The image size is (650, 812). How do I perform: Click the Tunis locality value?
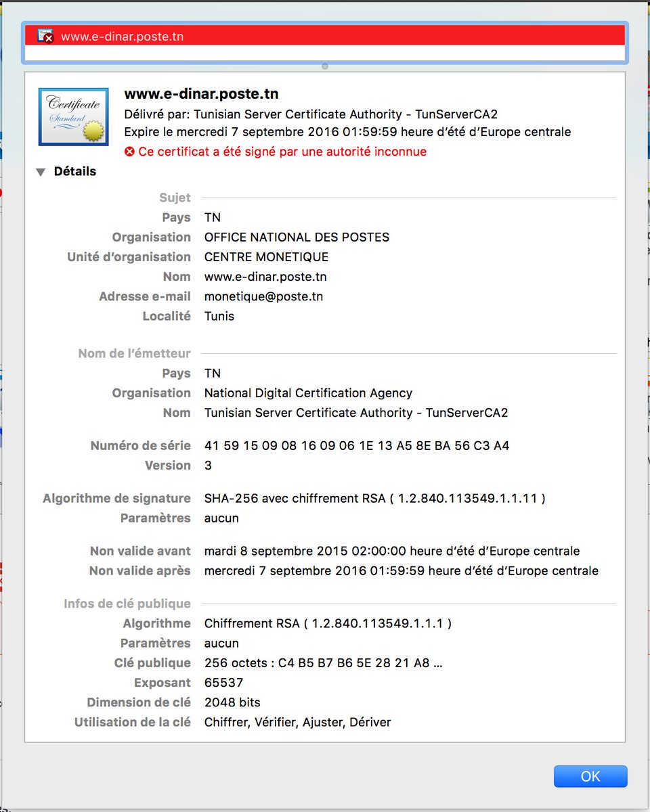click(219, 316)
